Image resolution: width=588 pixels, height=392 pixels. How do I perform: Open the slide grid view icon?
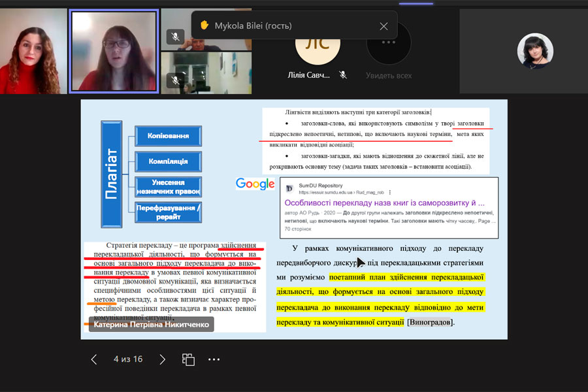pyautogui.click(x=188, y=359)
